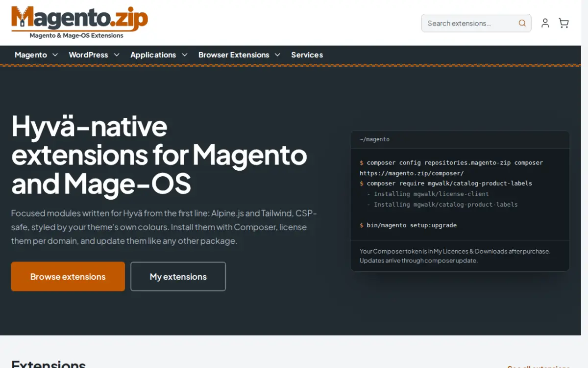
Task: Click the Magento & Mage-OS Extensions tagline
Action: point(76,35)
